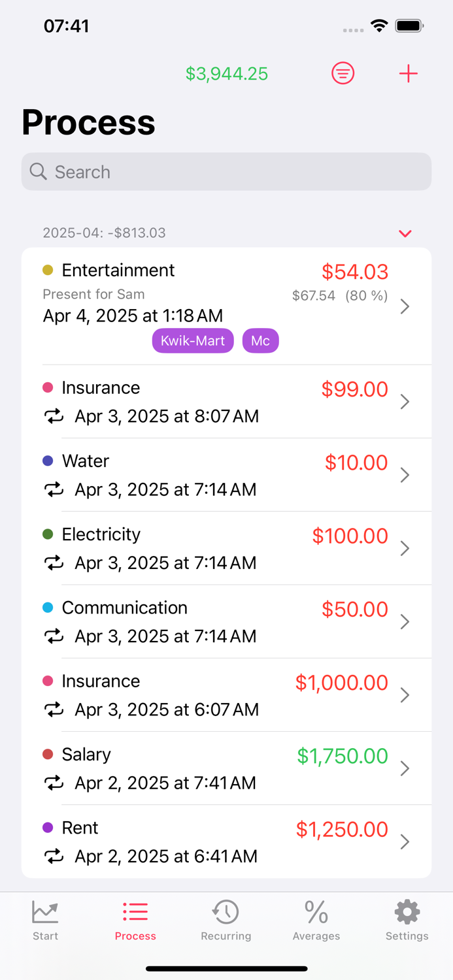Click the yellow dot next to Entertainment
The image size is (453, 980).
47,269
